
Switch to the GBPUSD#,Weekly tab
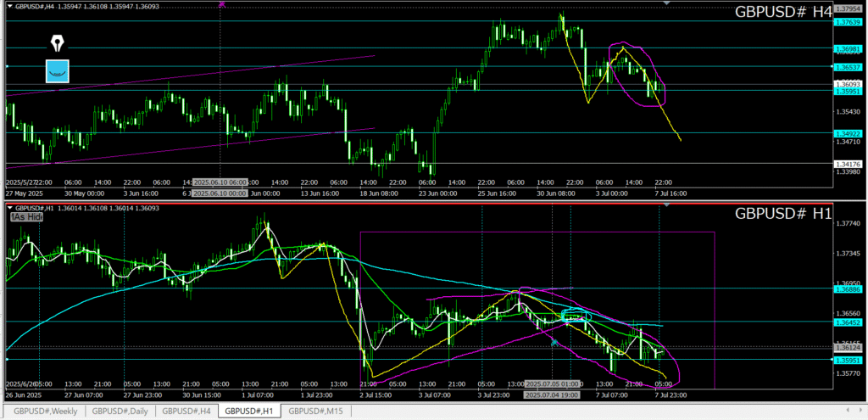pos(42,411)
